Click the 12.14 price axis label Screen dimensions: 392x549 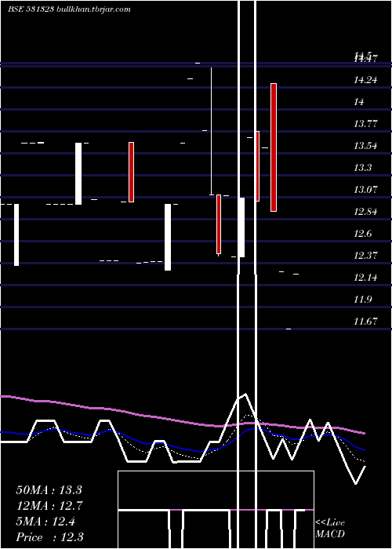(x=365, y=278)
